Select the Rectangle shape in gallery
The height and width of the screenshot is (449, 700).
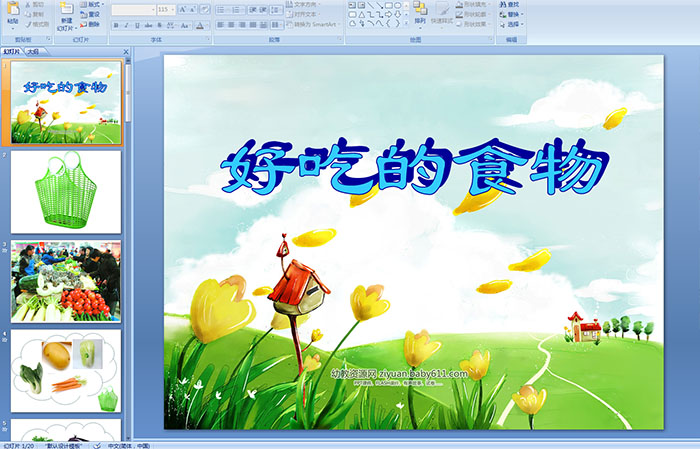[389, 5]
